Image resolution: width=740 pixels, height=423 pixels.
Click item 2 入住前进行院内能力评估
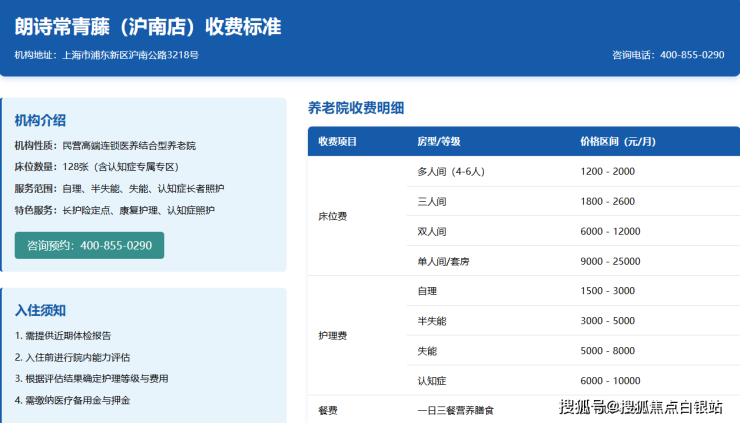point(72,357)
